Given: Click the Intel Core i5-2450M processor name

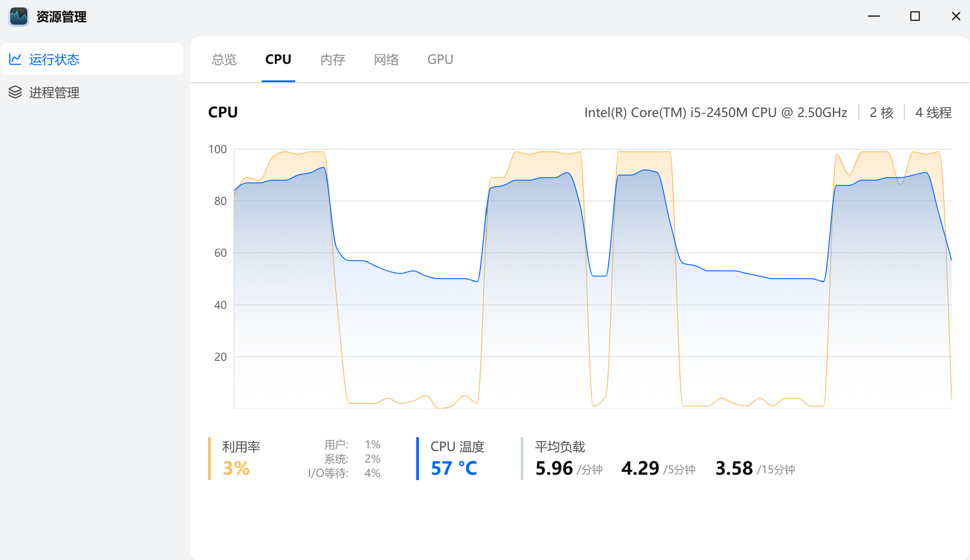Looking at the screenshot, I should (715, 113).
